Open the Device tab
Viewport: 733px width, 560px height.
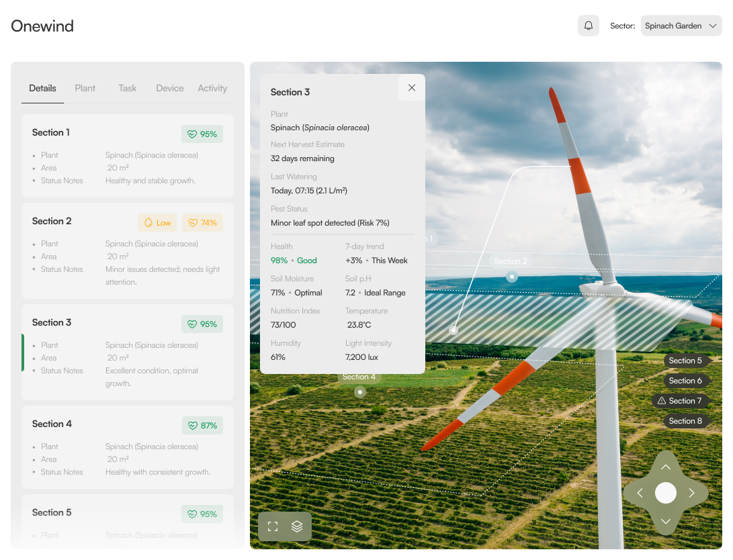point(170,88)
